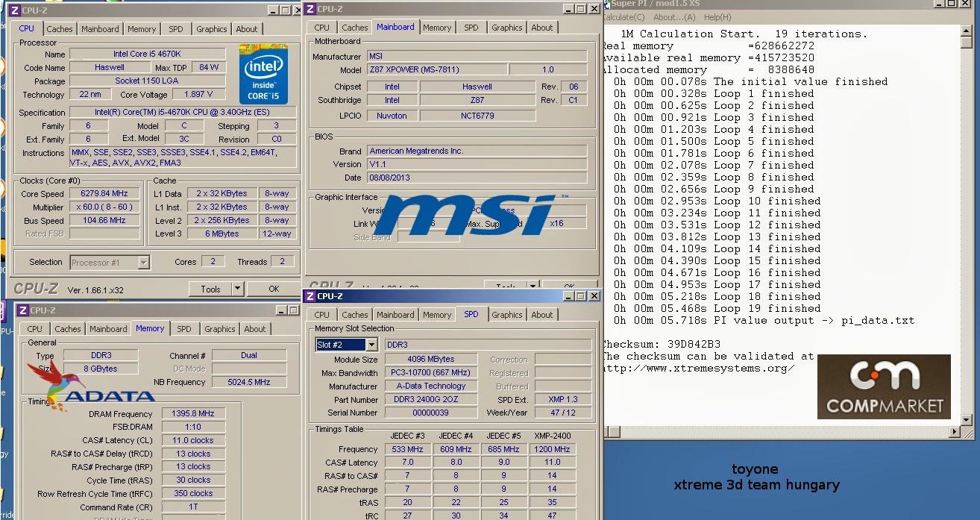The height and width of the screenshot is (520, 980).
Task: Select About tab in Memory window
Action: tap(255, 329)
